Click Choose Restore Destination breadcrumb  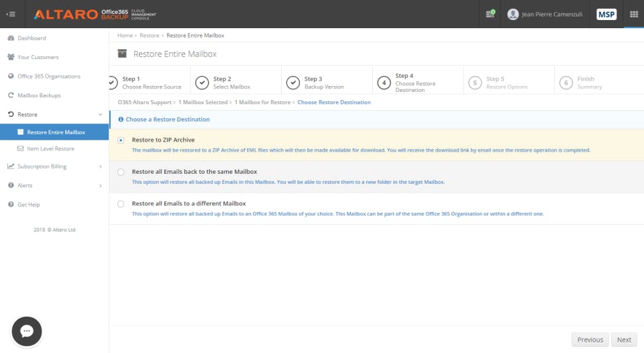[334, 102]
